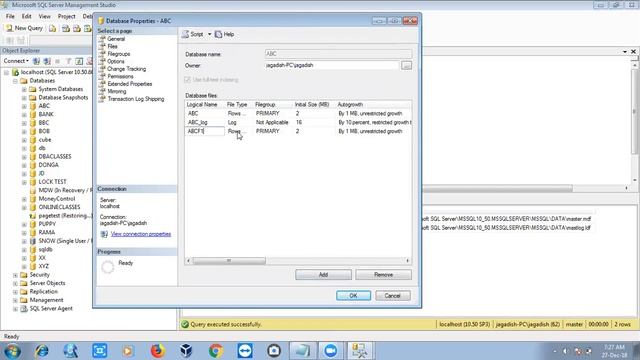
Task: Select the General page
Action: click(x=116, y=39)
